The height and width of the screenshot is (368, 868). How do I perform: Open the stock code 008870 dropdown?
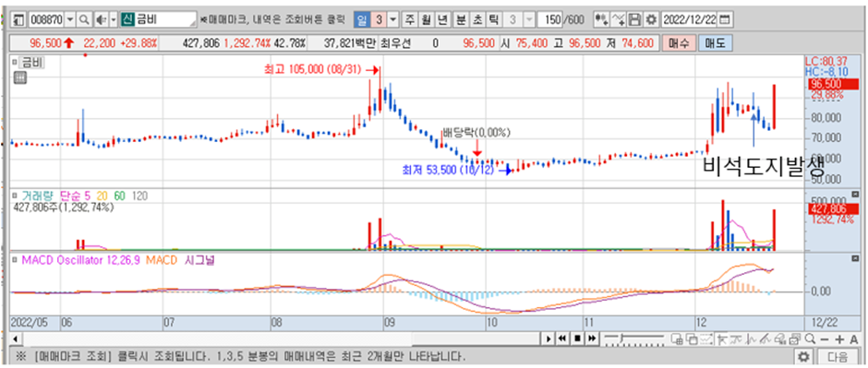(x=70, y=20)
